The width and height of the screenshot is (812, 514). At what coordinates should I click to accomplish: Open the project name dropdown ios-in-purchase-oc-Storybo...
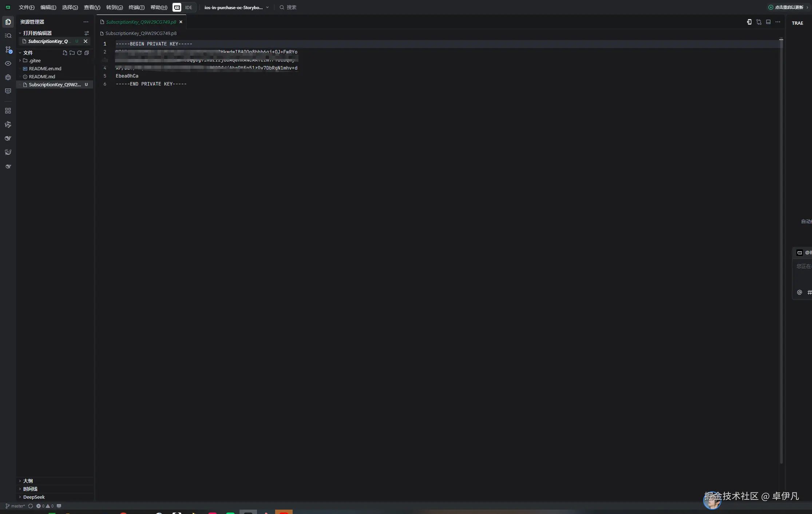tap(237, 7)
